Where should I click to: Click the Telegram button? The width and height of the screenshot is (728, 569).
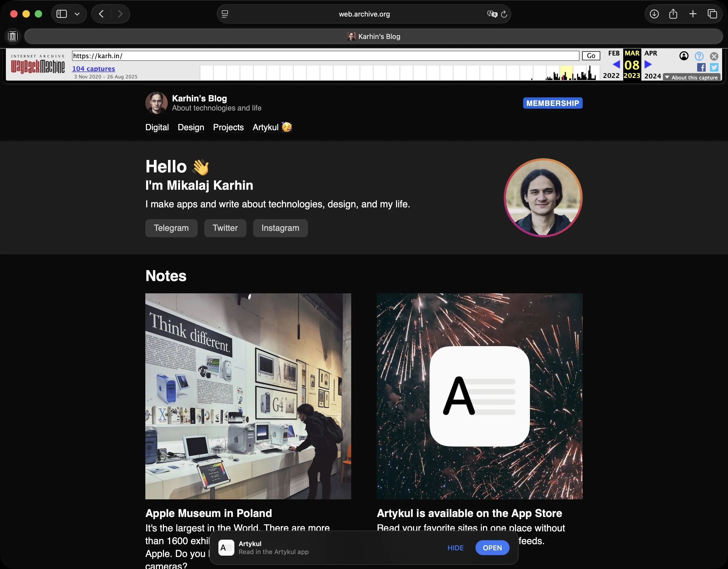pos(171,228)
